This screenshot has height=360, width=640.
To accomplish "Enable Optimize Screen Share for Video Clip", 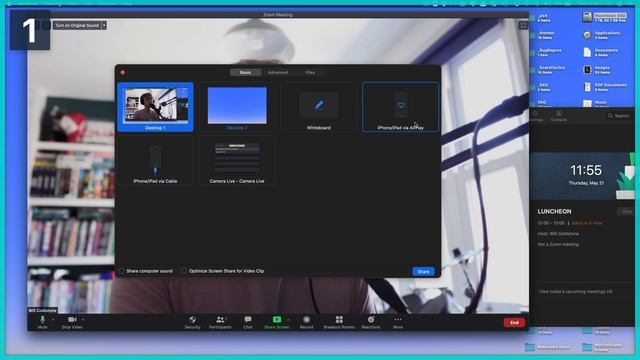I will (x=184, y=271).
